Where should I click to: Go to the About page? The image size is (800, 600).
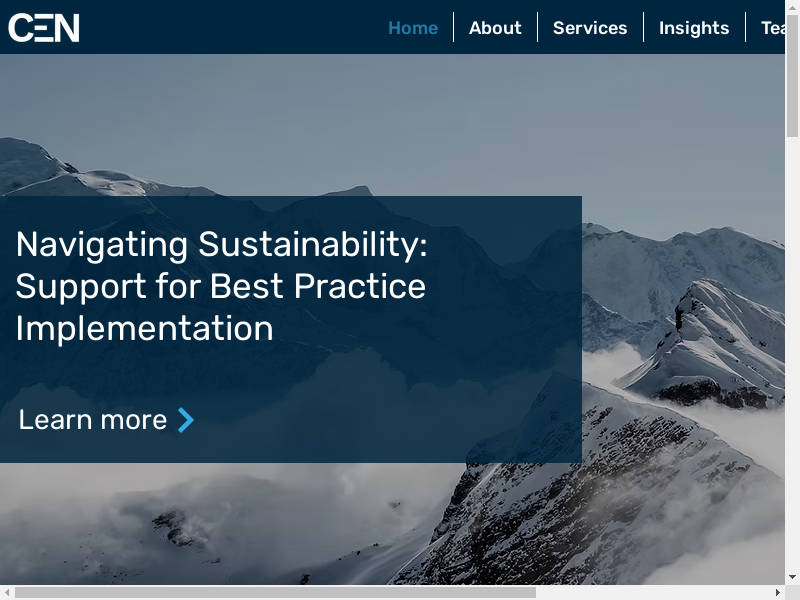pyautogui.click(x=495, y=28)
